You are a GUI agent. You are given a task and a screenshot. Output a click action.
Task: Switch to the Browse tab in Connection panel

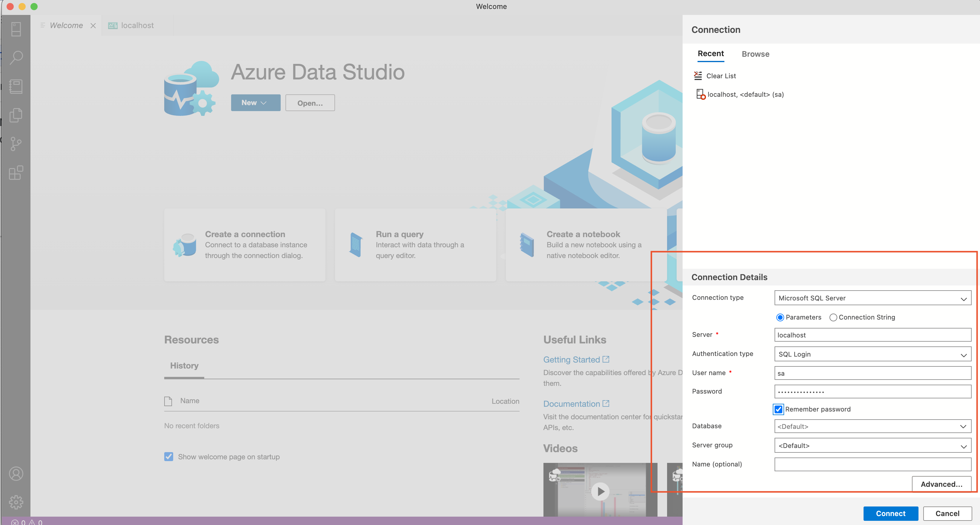755,54
